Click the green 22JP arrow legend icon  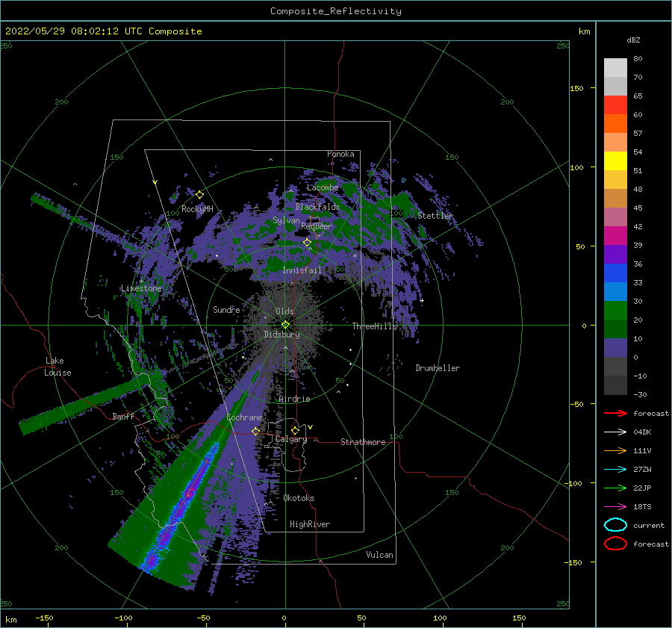(615, 488)
